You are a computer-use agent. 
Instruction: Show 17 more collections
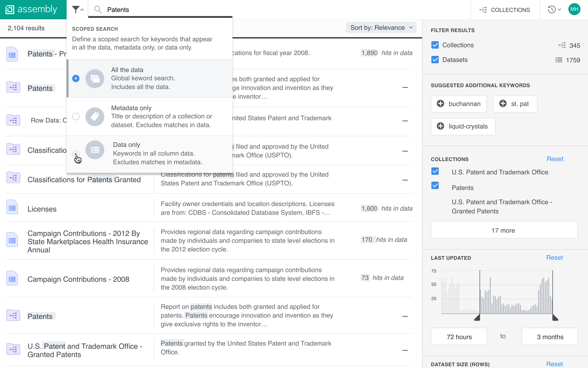[504, 230]
